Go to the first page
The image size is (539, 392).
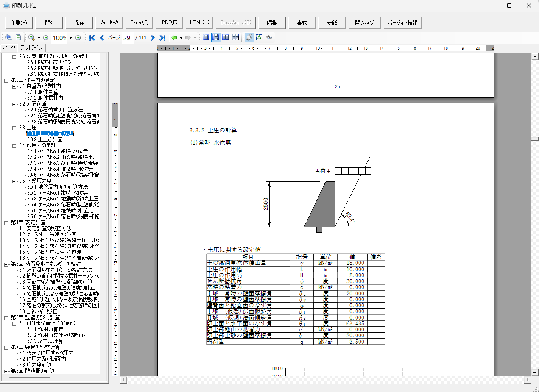[x=92, y=38]
